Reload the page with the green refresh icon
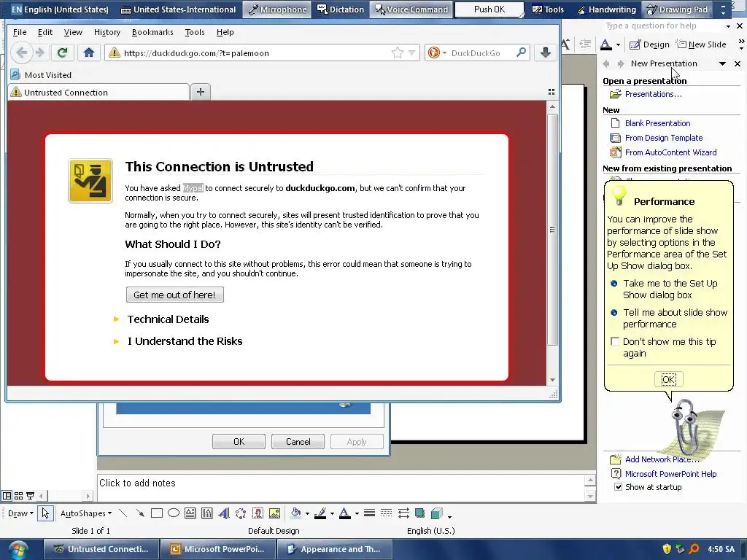This screenshot has width=747, height=560. pyautogui.click(x=62, y=52)
